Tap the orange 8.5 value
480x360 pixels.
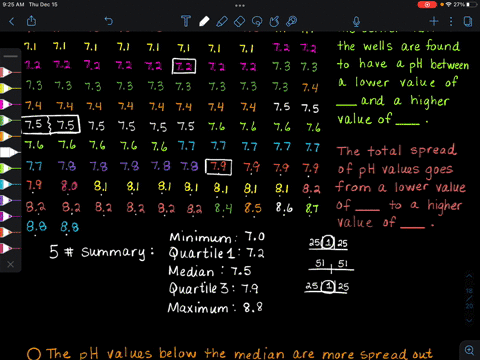[x=253, y=208]
